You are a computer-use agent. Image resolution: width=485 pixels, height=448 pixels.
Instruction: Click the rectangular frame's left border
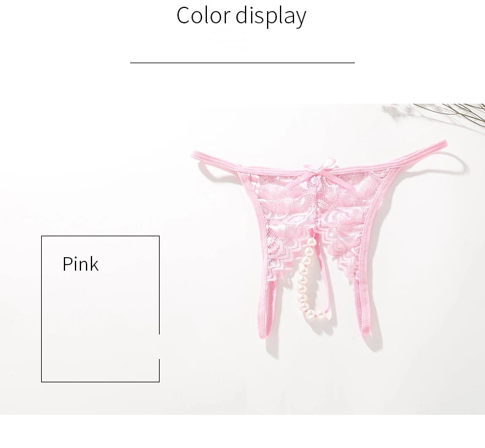(42, 309)
